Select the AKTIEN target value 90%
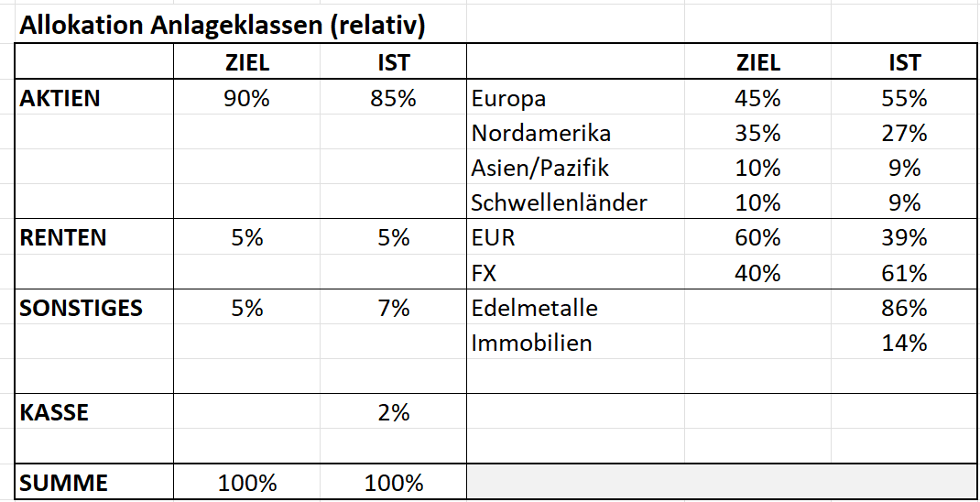Screen dimensions: 980x502 [246, 99]
